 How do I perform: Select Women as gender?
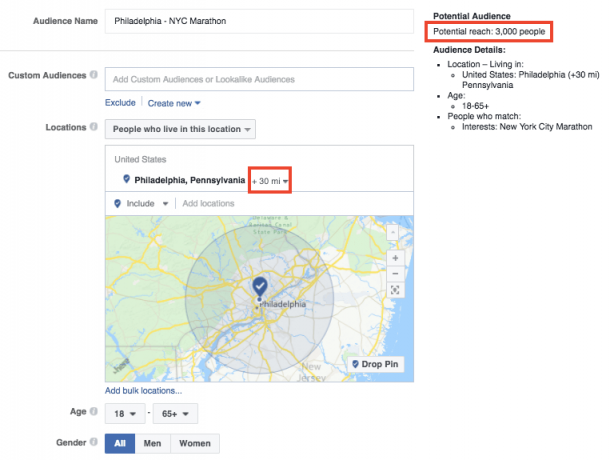pos(194,442)
